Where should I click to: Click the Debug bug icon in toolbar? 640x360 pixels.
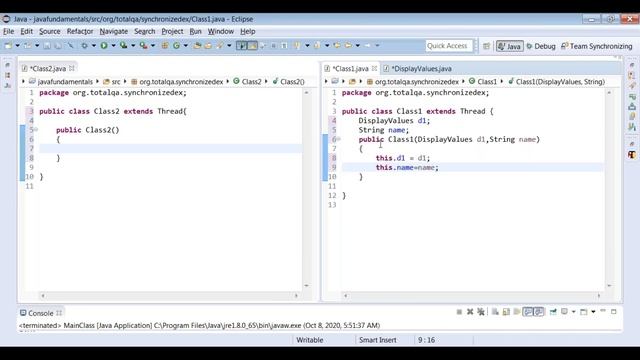84,46
